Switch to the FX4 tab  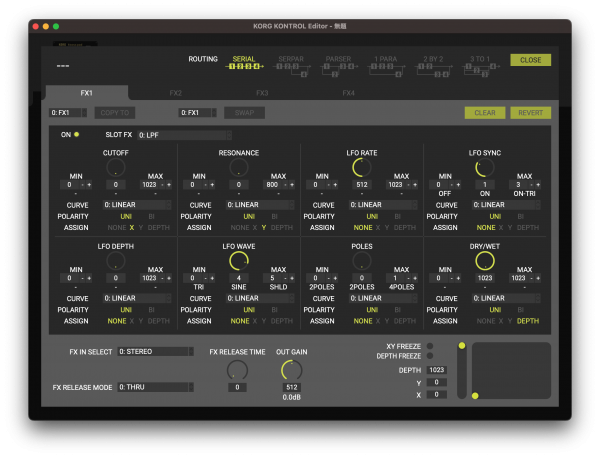[349, 93]
